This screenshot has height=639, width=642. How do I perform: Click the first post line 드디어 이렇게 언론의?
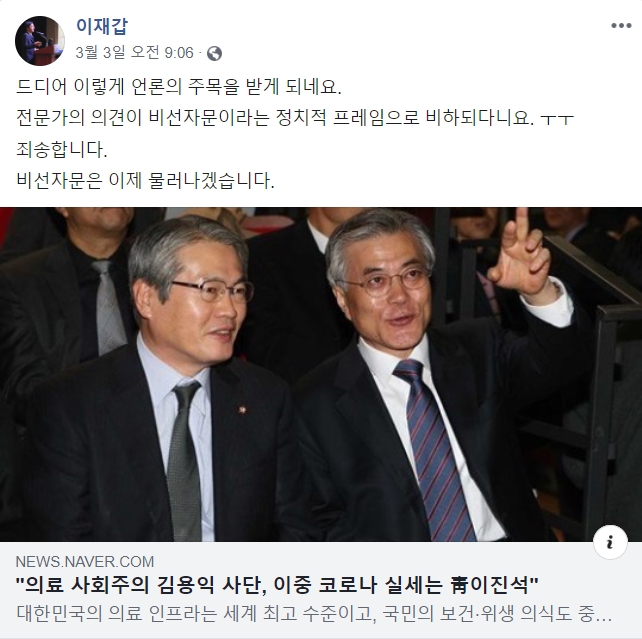pos(179,87)
